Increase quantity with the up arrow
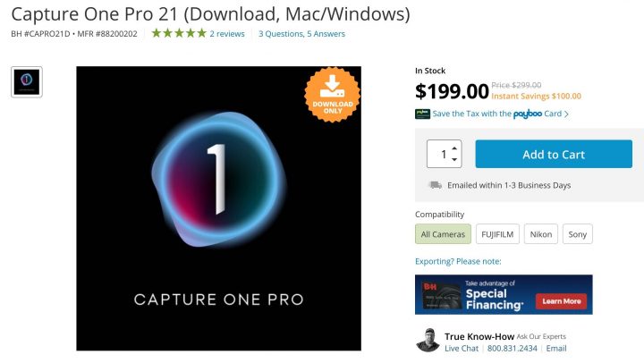Screen dimensions: 644x363 pyautogui.click(x=454, y=148)
